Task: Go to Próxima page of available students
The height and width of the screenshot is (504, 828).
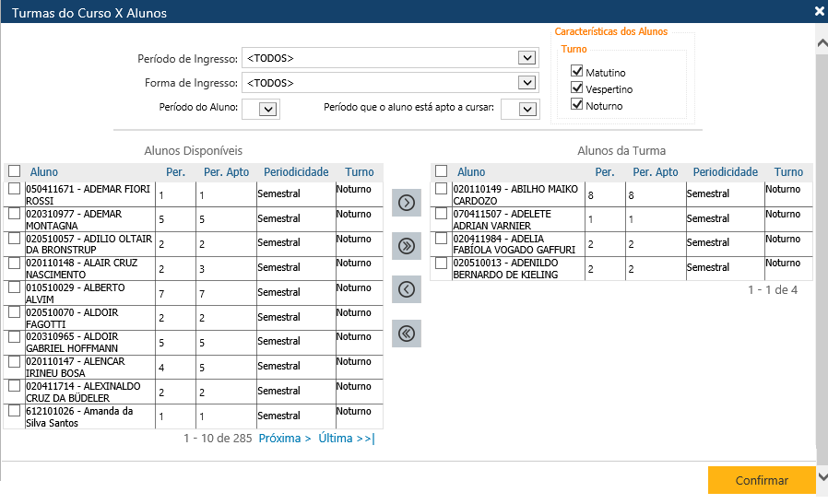Action: point(285,439)
